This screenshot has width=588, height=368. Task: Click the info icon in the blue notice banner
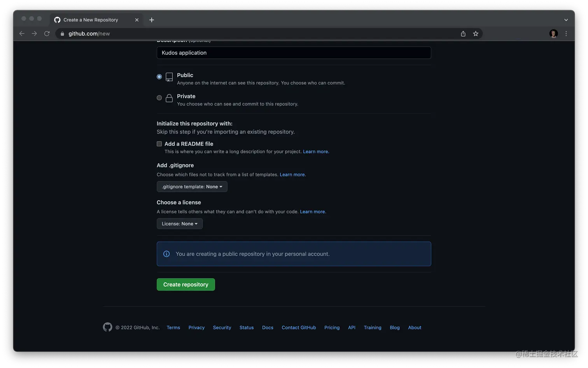(166, 254)
